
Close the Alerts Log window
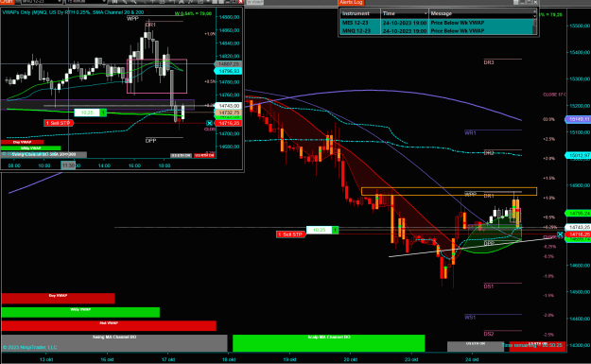tap(535, 2)
